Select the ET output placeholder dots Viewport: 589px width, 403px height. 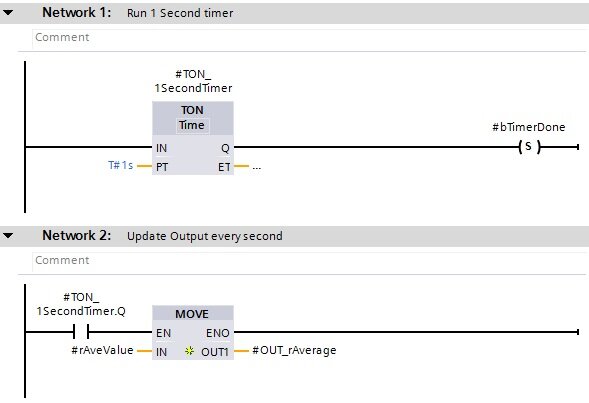257,167
